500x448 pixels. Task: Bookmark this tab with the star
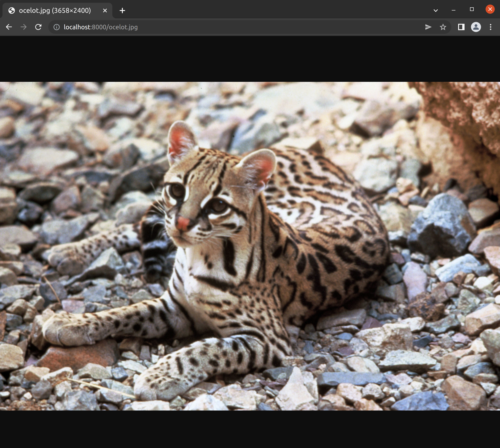(443, 27)
